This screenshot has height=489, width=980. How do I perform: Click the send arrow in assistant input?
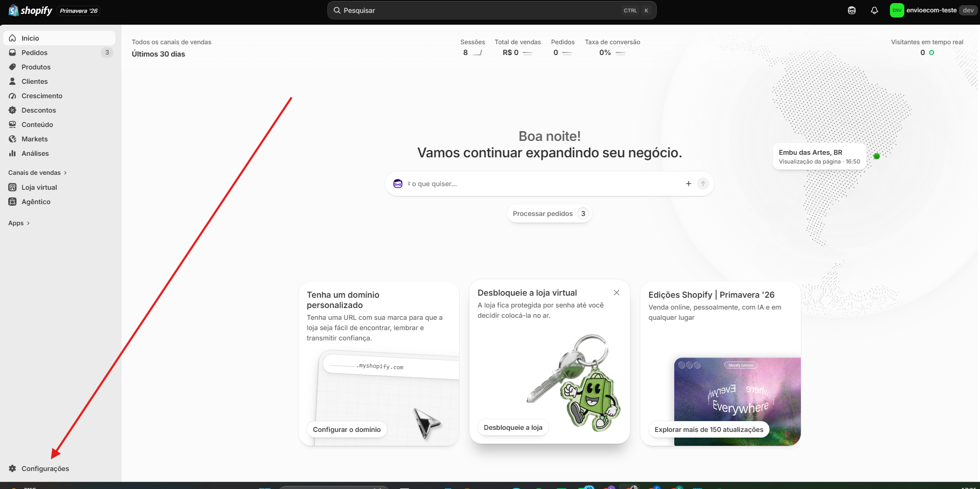[703, 184]
